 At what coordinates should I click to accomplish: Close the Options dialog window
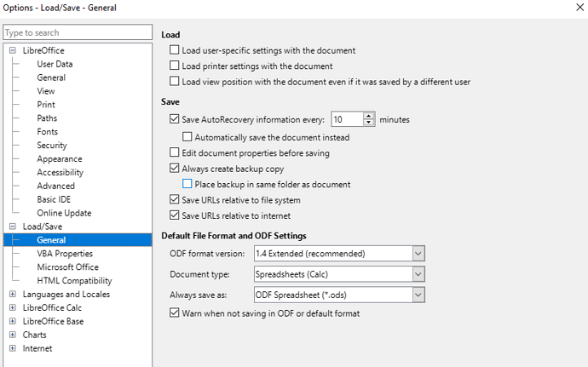(x=579, y=7)
